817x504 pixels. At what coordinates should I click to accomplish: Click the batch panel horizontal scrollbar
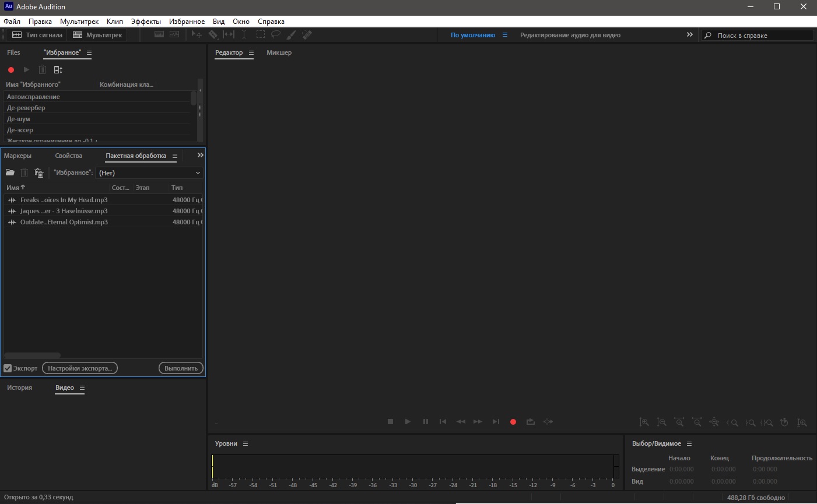[x=32, y=355]
